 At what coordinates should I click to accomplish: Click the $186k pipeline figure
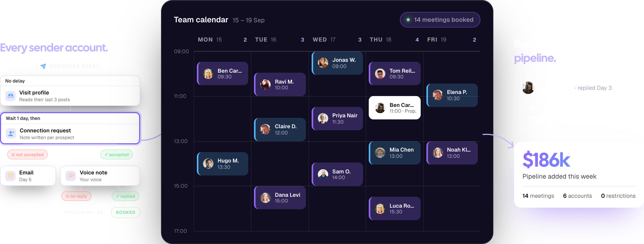tap(546, 160)
